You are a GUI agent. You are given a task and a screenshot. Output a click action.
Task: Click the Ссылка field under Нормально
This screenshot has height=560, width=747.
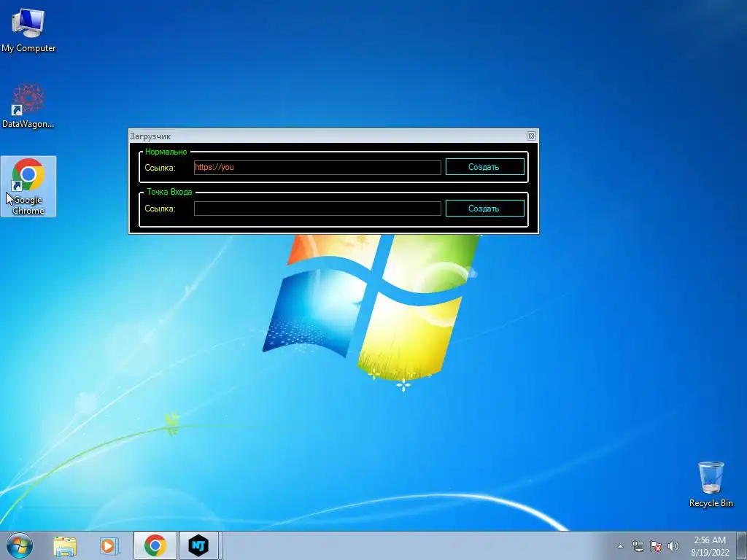tap(317, 167)
